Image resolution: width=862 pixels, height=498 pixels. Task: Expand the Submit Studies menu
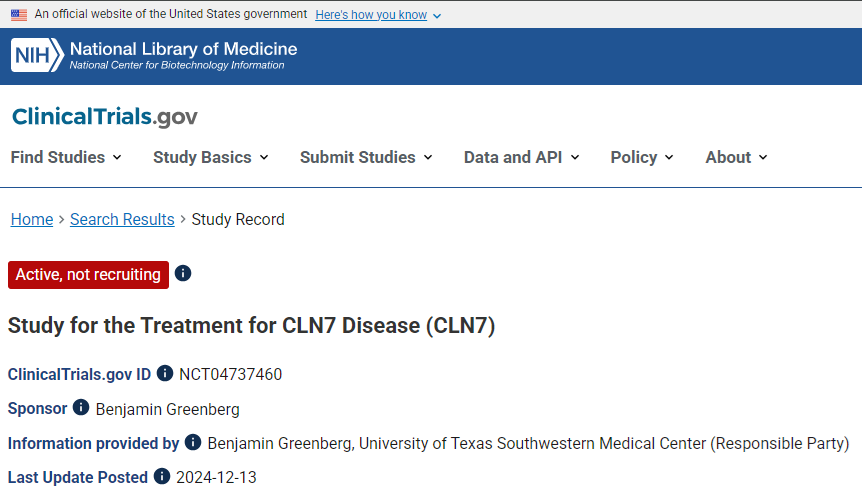click(x=366, y=157)
